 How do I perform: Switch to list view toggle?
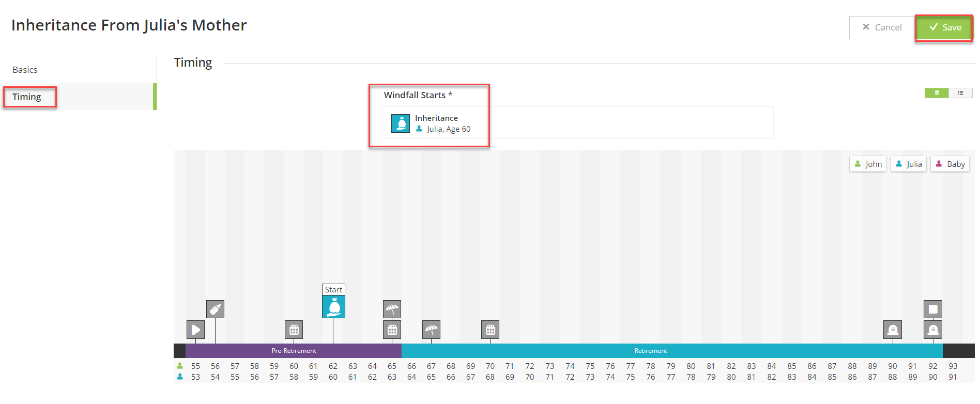pyautogui.click(x=960, y=93)
